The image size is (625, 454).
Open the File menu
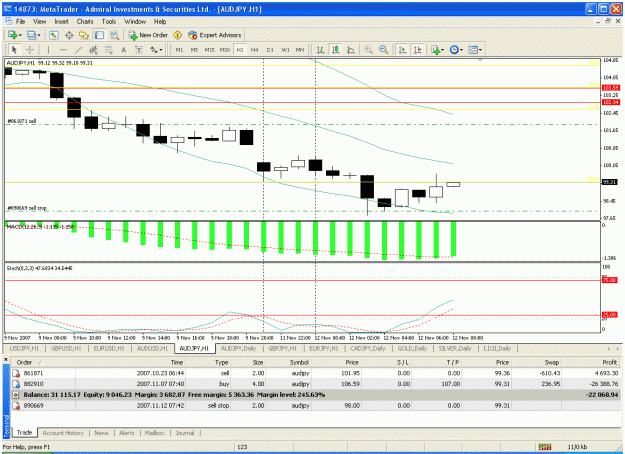[x=20, y=22]
